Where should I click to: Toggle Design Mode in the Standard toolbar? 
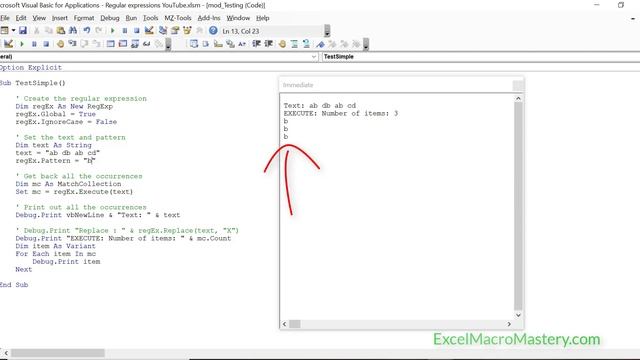click(149, 31)
